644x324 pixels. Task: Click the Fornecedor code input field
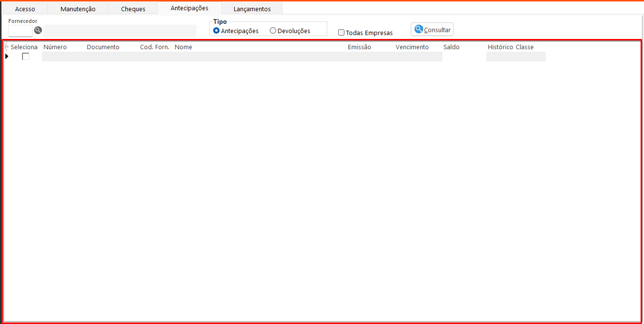(20, 31)
